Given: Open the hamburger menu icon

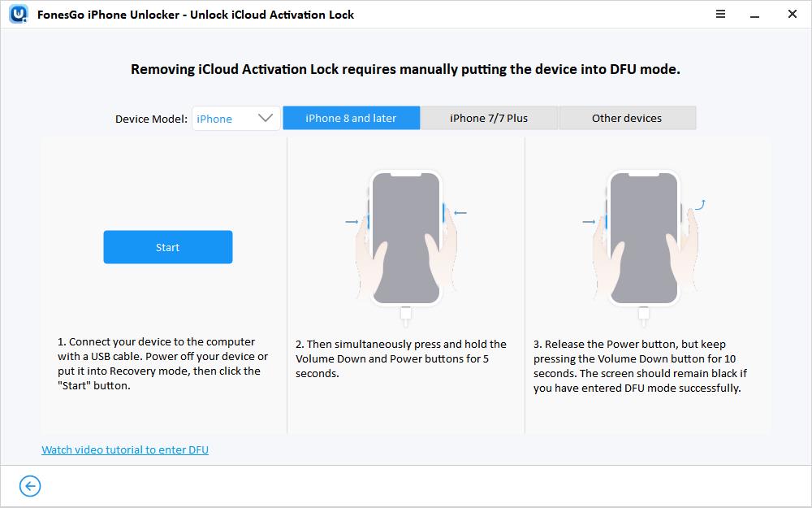Looking at the screenshot, I should (720, 14).
